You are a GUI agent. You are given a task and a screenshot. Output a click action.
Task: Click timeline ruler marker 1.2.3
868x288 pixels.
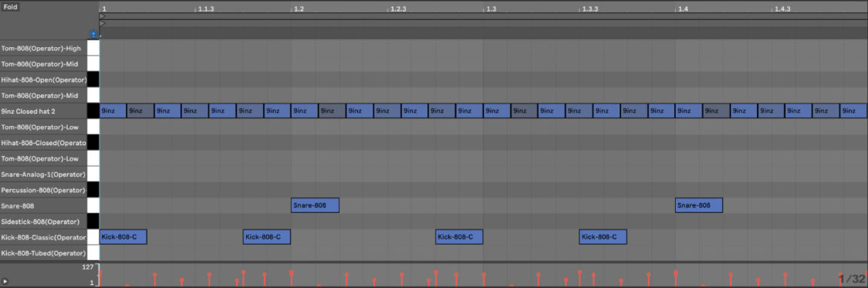(x=398, y=9)
